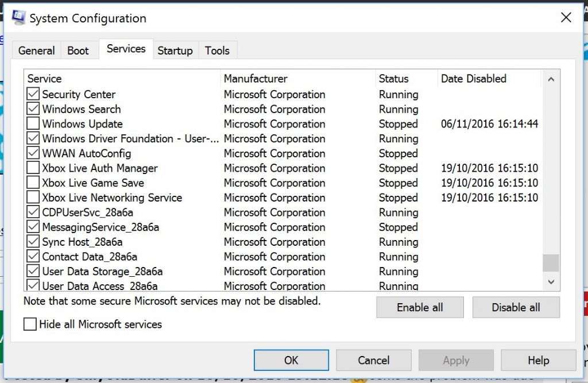The height and width of the screenshot is (383, 588).
Task: Click Stopped status of MessagingService_28a6a
Action: (x=399, y=227)
